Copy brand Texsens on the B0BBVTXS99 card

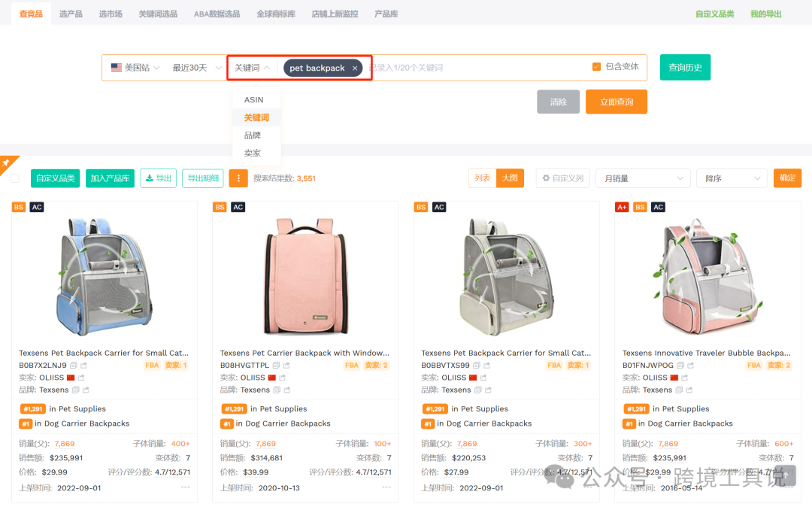[478, 390]
